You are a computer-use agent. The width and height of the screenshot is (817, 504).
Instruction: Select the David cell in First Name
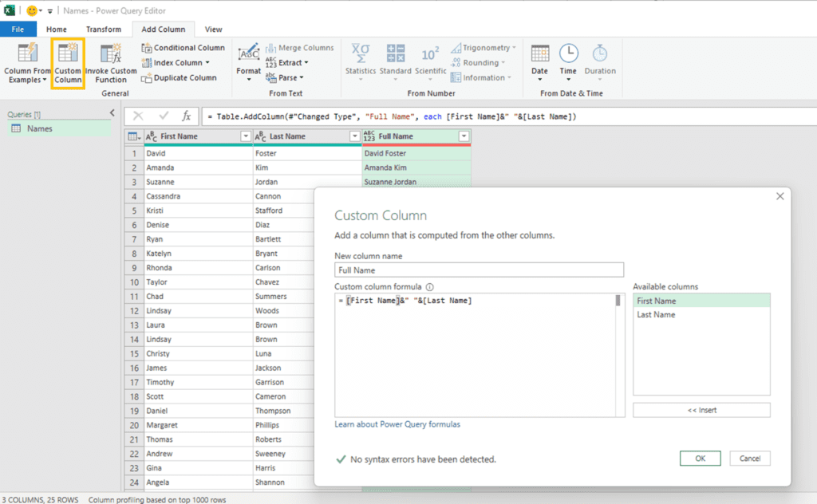click(x=198, y=154)
